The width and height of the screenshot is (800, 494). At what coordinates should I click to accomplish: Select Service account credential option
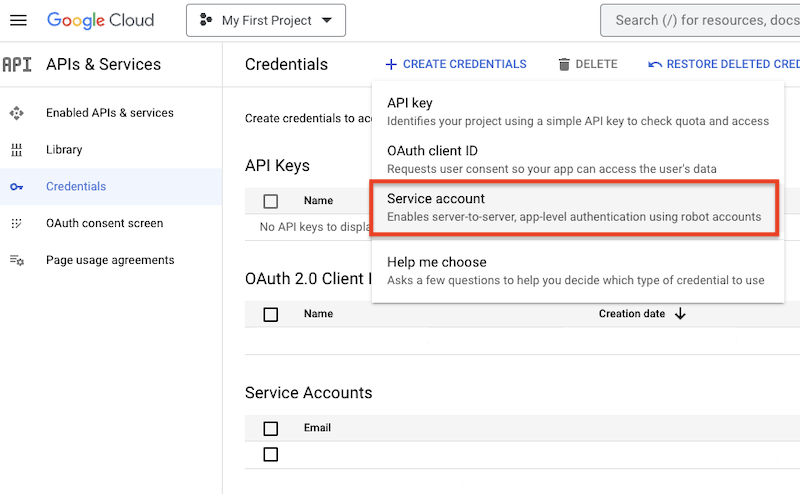point(574,207)
